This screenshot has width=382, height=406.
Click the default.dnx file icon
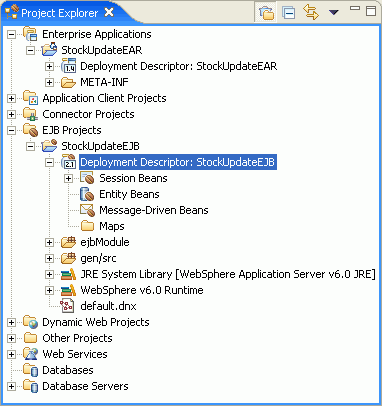coord(67,306)
